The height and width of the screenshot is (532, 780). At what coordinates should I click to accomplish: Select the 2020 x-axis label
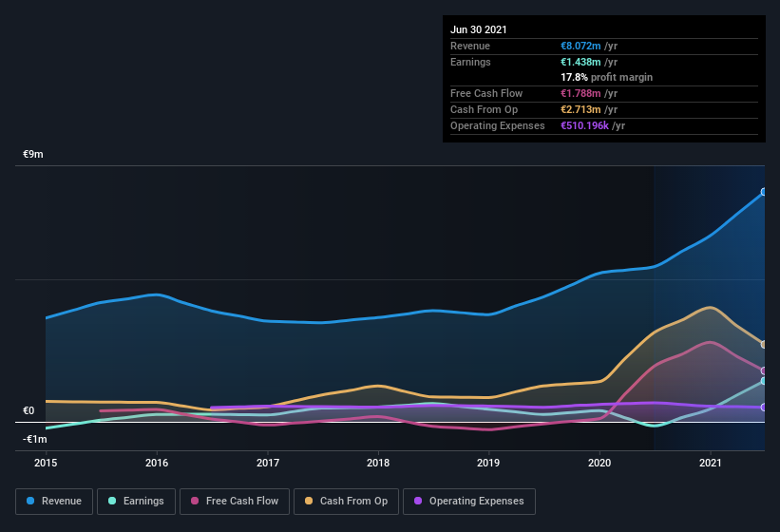click(599, 463)
